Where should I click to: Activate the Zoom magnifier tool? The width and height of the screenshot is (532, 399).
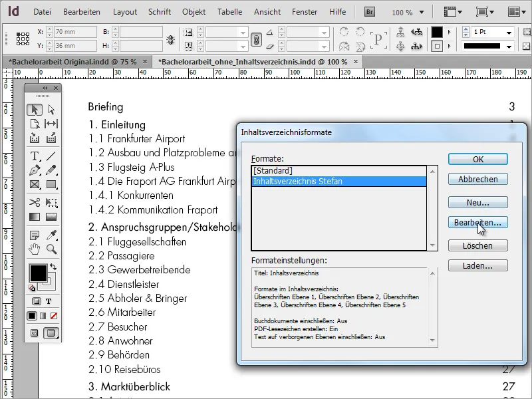click(x=51, y=249)
